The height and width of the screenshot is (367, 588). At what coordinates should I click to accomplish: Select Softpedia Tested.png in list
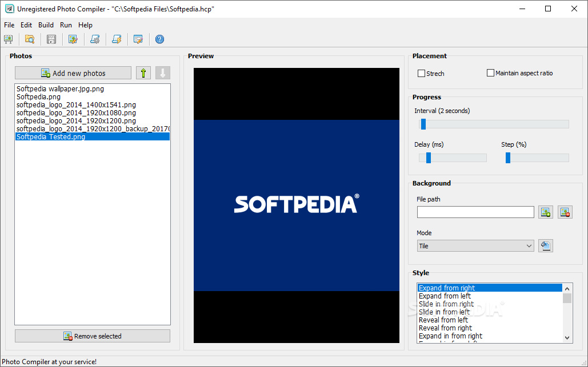coord(93,136)
